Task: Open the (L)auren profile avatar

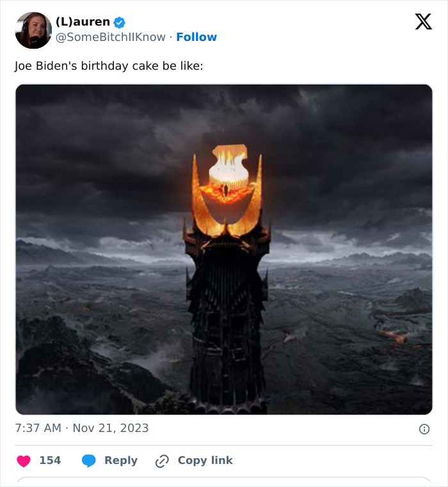Action: point(33,30)
